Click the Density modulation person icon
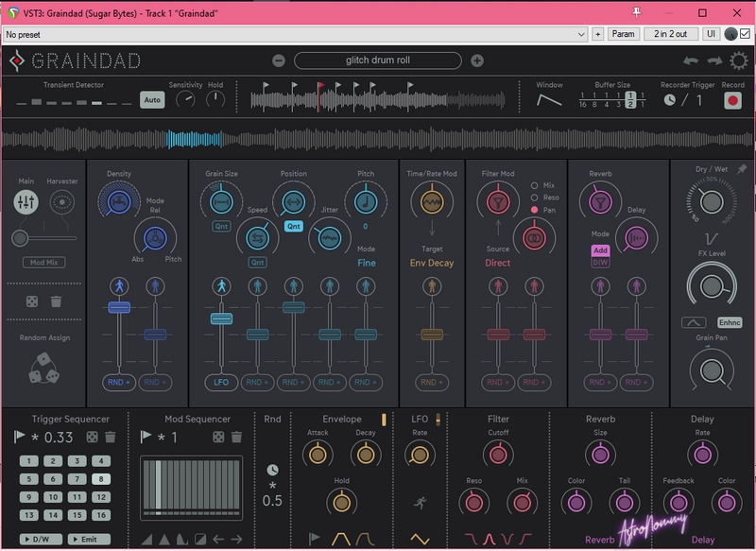756x551 pixels. (x=119, y=286)
